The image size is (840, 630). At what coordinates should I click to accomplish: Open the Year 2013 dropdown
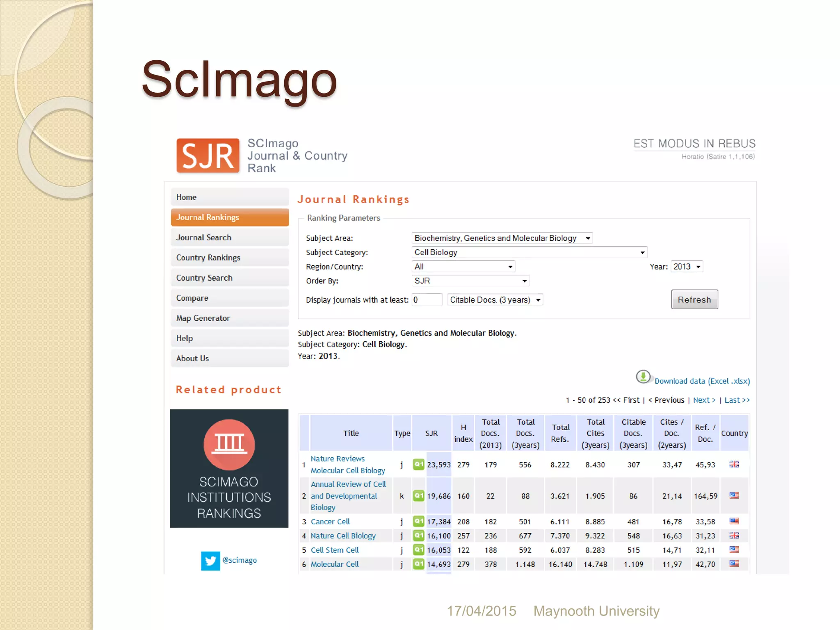coord(687,267)
